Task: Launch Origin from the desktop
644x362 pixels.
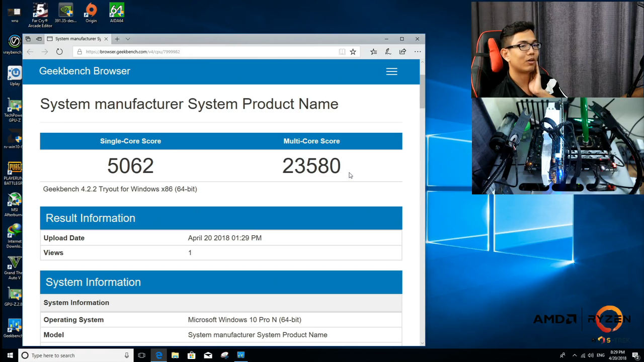Action: point(91,9)
